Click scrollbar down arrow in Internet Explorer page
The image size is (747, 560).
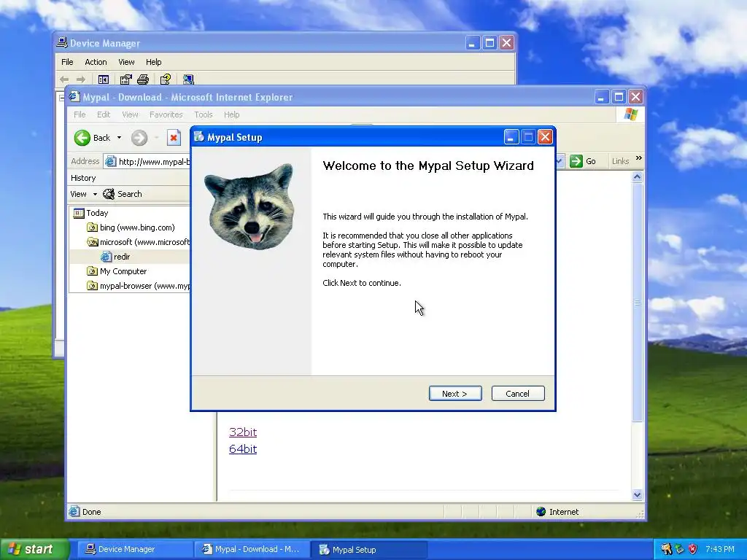coord(638,495)
